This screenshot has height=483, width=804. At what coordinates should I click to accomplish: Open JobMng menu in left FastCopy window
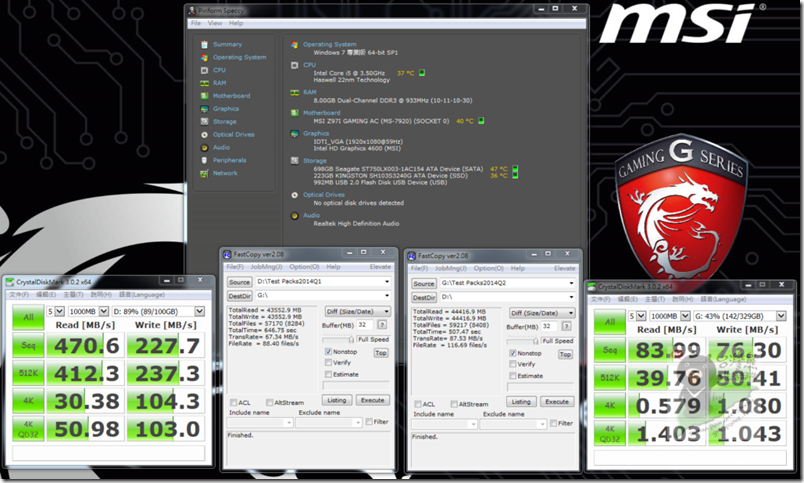tap(266, 267)
